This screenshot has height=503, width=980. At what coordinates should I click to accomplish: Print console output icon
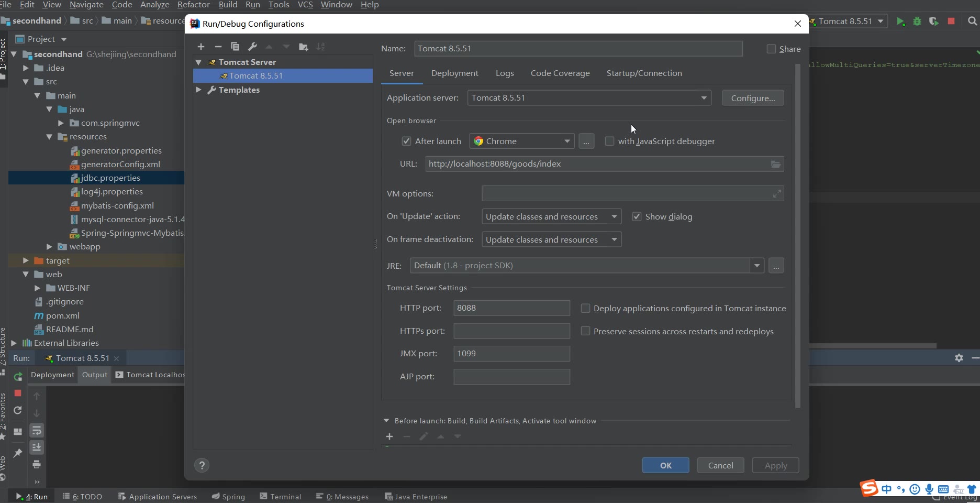tap(37, 464)
